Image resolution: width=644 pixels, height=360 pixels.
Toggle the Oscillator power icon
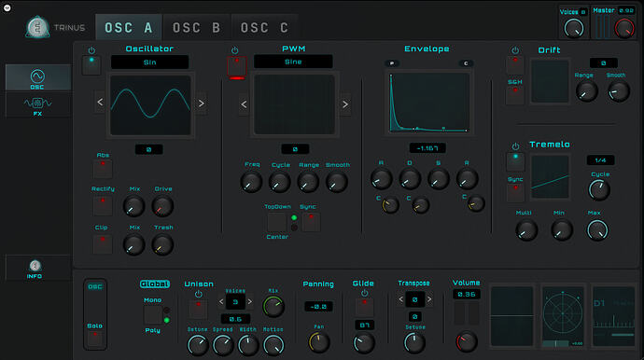pos(91,50)
